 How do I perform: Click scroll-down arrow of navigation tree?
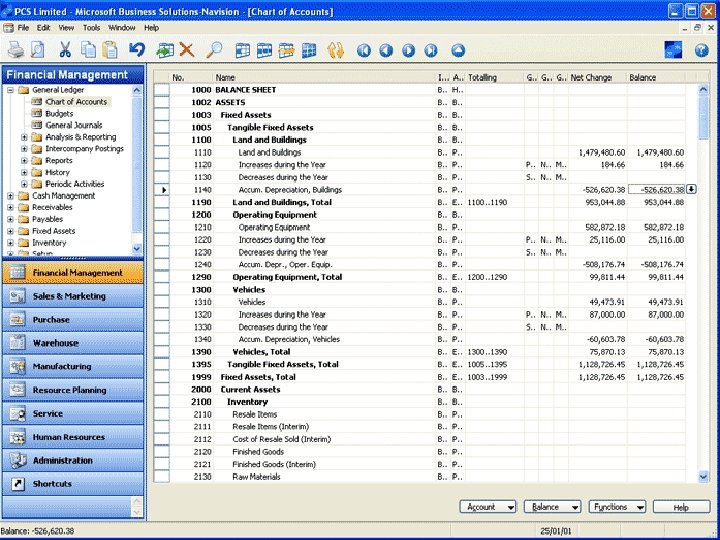point(137,248)
